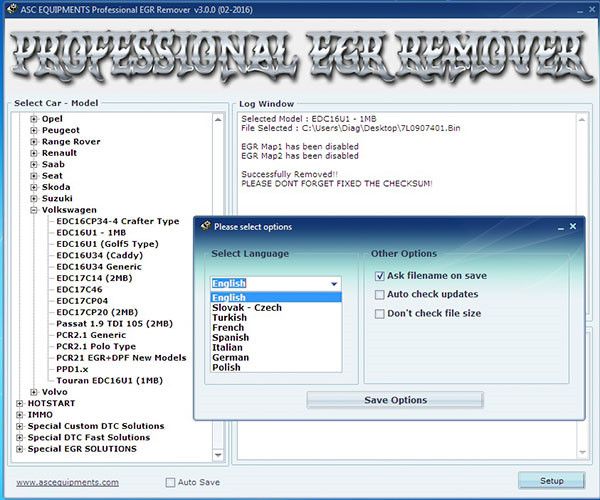Expand the Special EGR SOLUTIONS node

[x=20, y=449]
